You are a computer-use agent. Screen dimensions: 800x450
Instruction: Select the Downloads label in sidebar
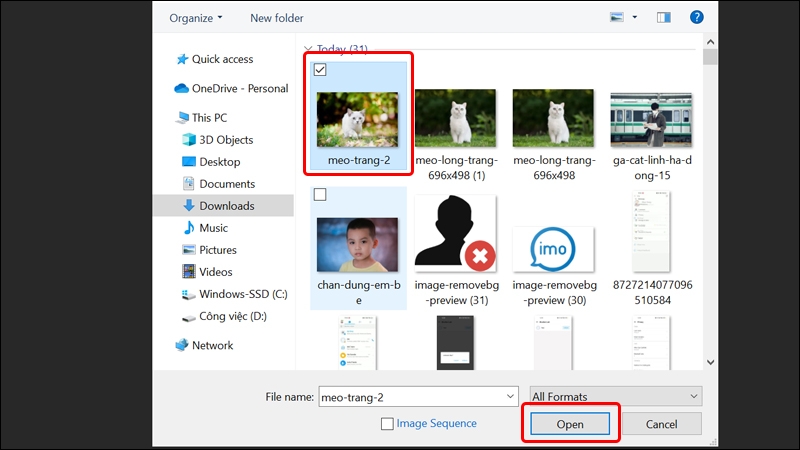point(227,206)
